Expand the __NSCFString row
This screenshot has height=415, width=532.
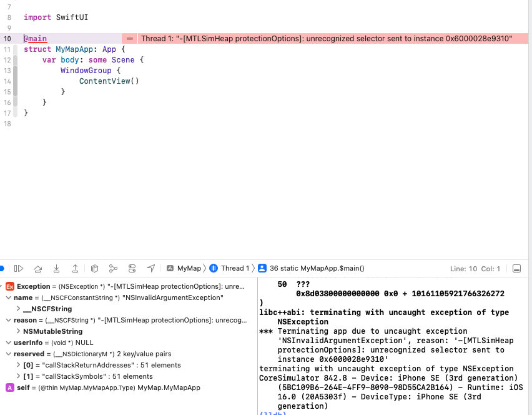(18, 309)
